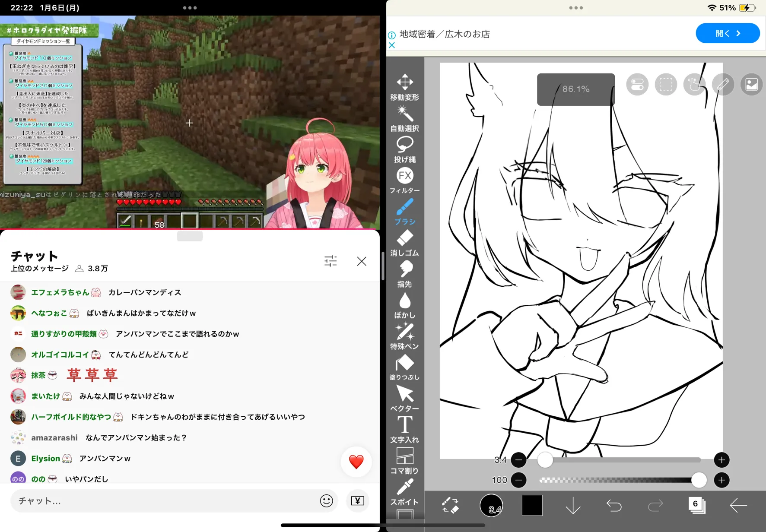Tap the battery indicator showing 51%
The width and height of the screenshot is (766, 532).
pos(737,8)
